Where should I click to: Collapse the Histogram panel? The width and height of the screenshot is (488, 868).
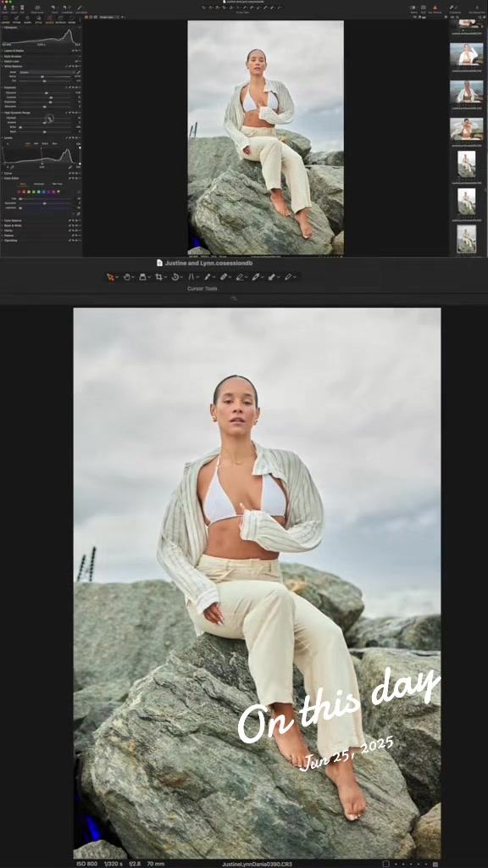pos(2,27)
